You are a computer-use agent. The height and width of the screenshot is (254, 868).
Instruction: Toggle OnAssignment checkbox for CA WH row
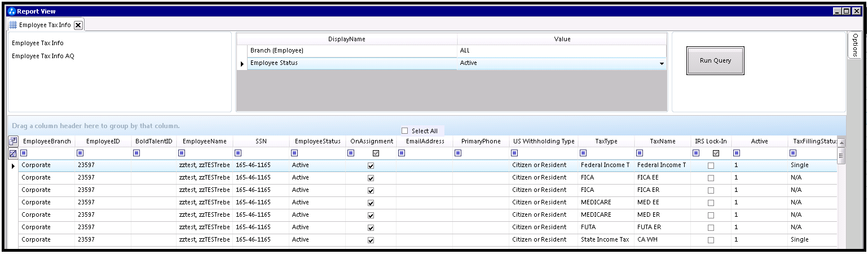tap(371, 240)
